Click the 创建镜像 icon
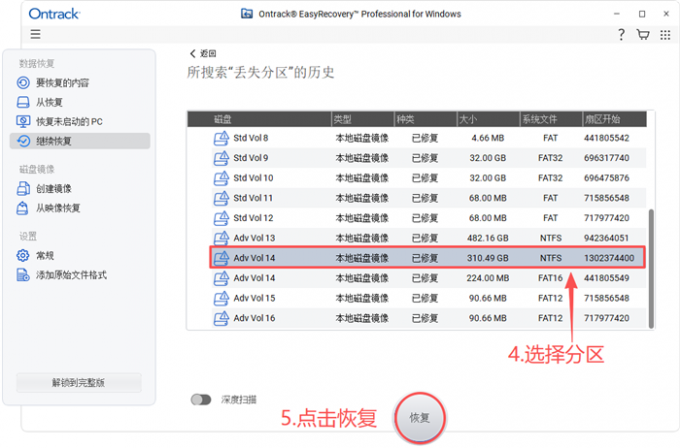Image resolution: width=680 pixels, height=448 pixels. tap(23, 189)
